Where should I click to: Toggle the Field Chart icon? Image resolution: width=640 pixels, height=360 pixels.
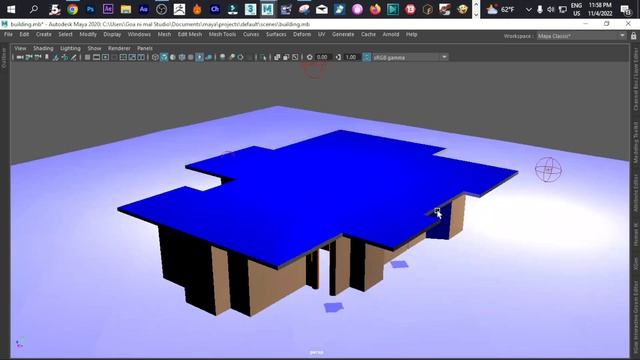[x=123, y=58]
